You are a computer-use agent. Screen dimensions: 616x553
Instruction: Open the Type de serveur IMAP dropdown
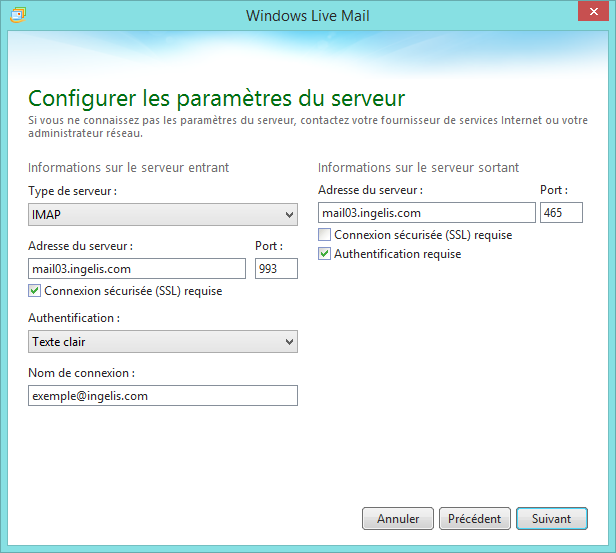tap(163, 214)
